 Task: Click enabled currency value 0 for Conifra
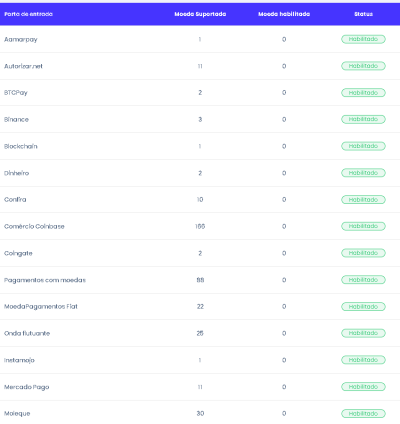click(284, 199)
